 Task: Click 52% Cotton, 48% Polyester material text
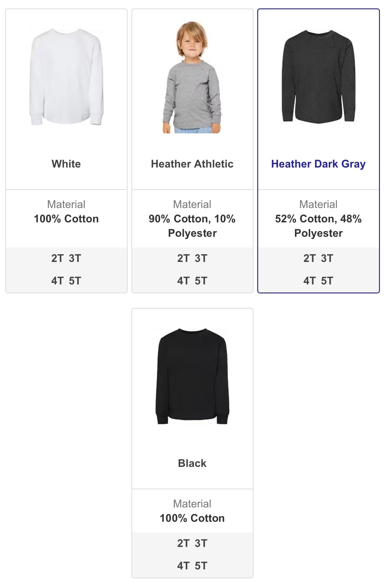click(x=318, y=226)
